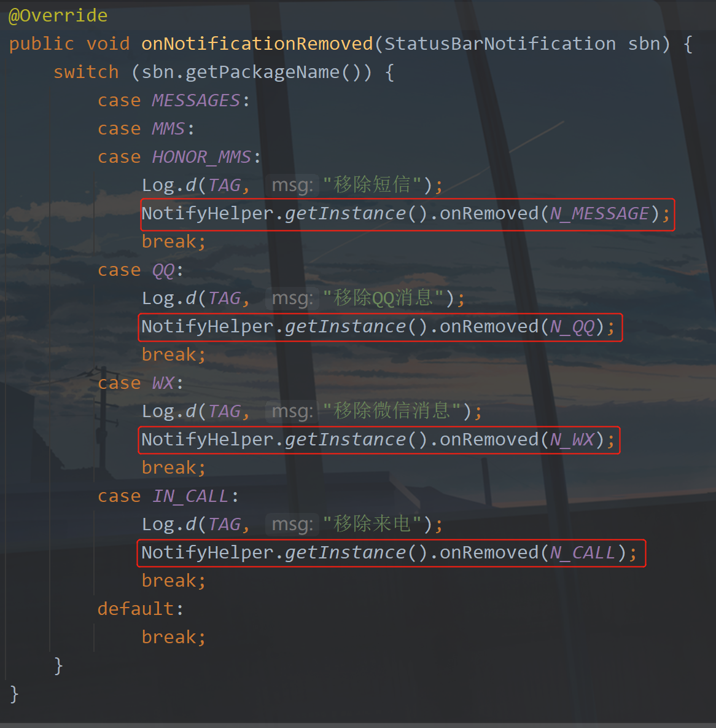Click Log.d on the 移除短信 line
Viewport: 716px width, 728px height.
pyautogui.click(x=169, y=186)
